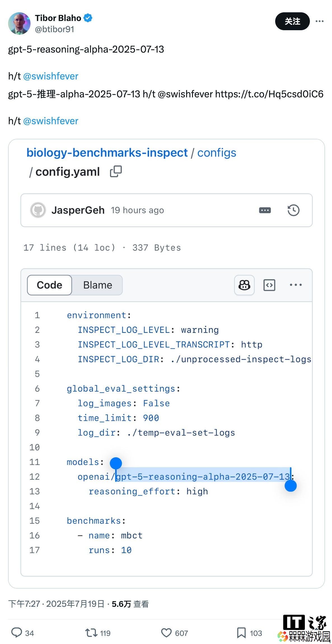Click the benchmarks key on line 15

coord(94,521)
